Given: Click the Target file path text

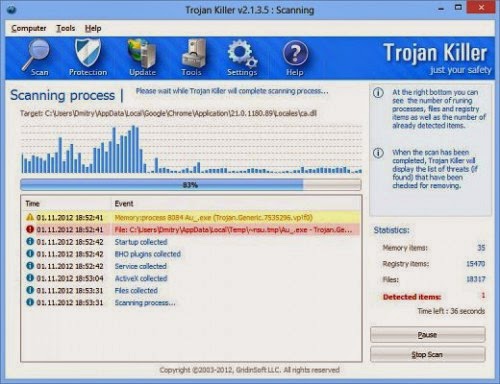Looking at the screenshot, I should pos(168,113).
